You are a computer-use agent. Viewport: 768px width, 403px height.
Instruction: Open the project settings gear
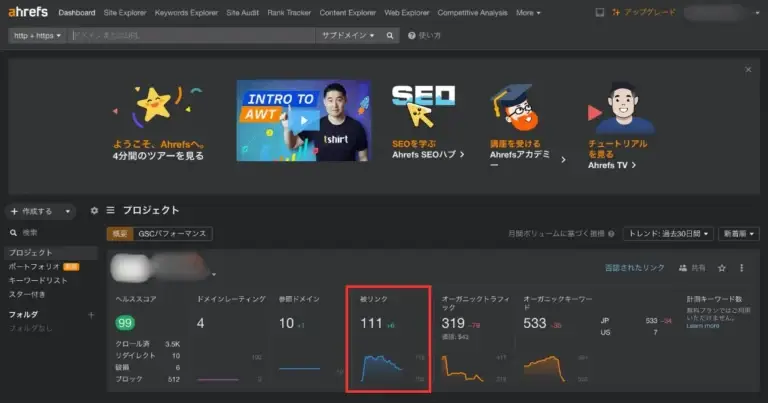(x=94, y=211)
